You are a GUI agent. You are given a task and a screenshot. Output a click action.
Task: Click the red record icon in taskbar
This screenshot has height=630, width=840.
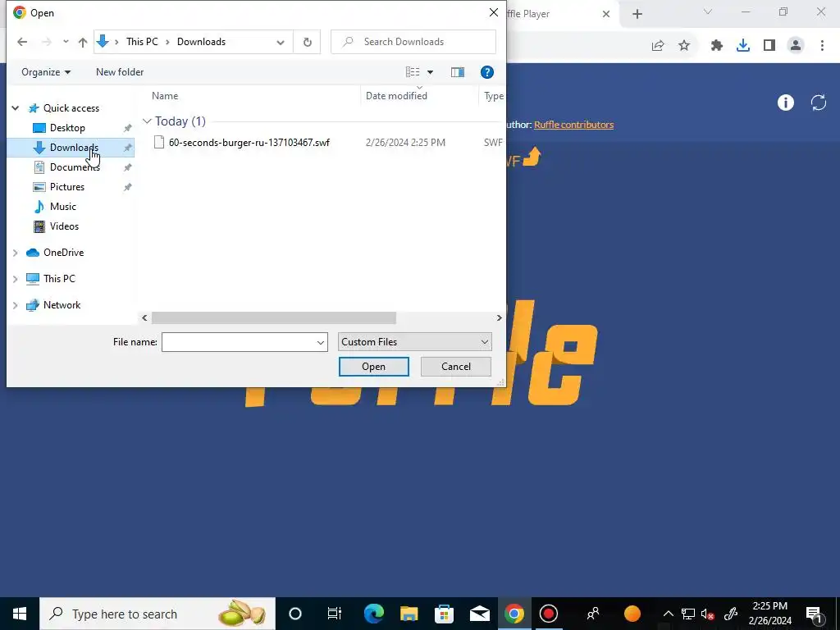[549, 614]
